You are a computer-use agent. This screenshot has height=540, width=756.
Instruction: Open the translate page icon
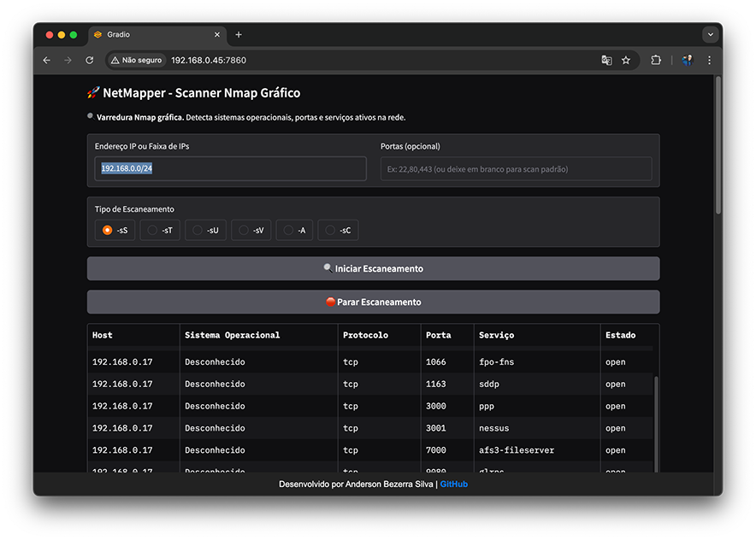[606, 60]
